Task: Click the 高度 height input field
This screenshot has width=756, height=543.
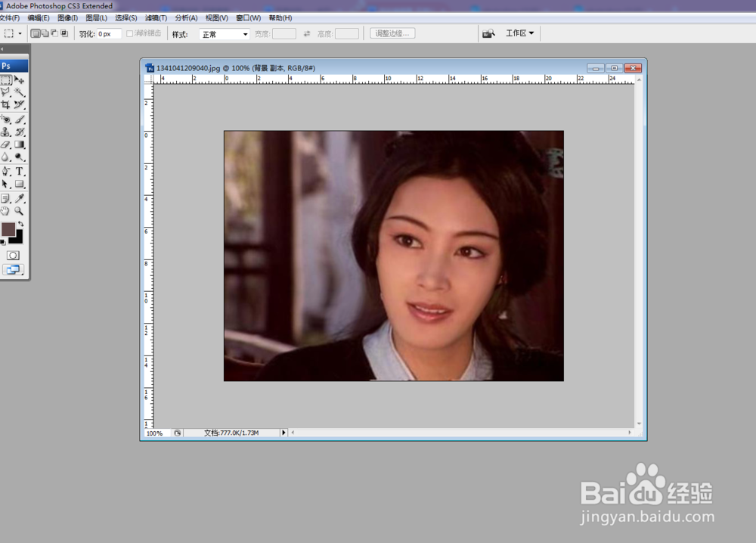Action: click(347, 34)
